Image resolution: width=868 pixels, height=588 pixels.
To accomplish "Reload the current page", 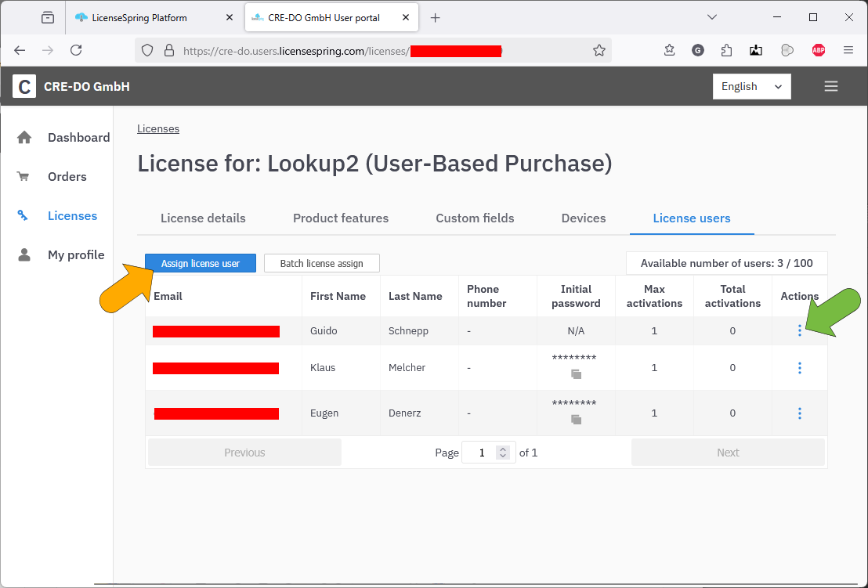I will [x=77, y=50].
